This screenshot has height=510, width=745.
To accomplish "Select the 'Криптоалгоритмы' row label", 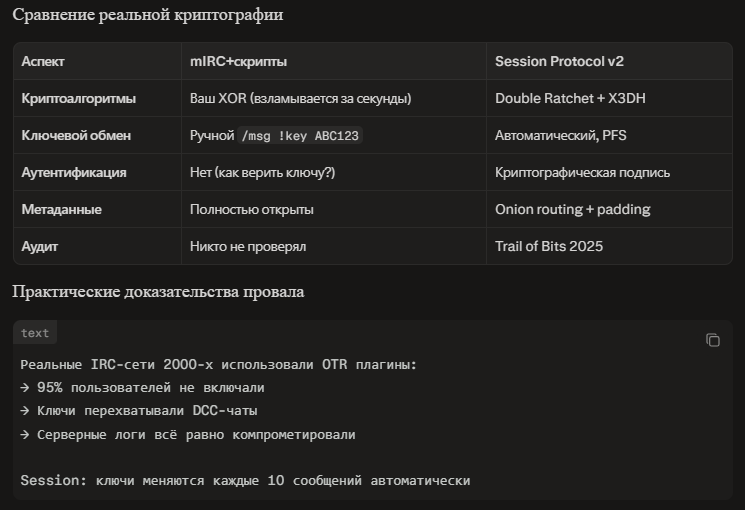I will (x=79, y=99).
